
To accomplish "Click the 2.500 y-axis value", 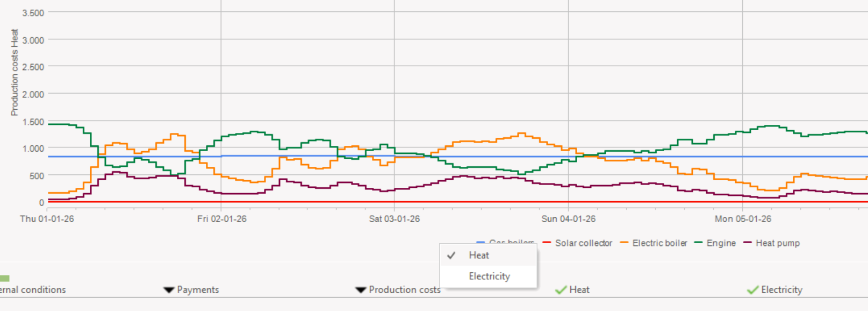I will (x=33, y=67).
